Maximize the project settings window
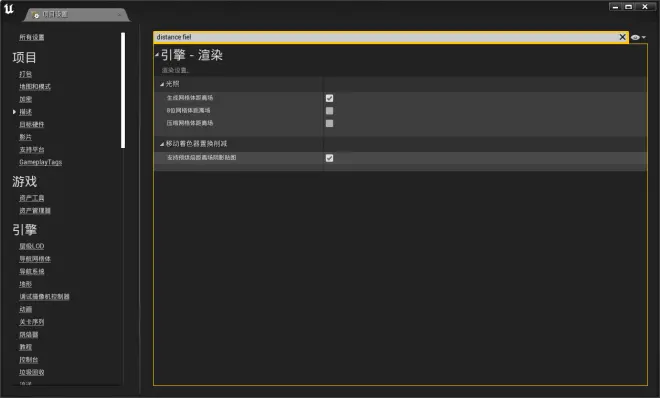 (628, 7)
